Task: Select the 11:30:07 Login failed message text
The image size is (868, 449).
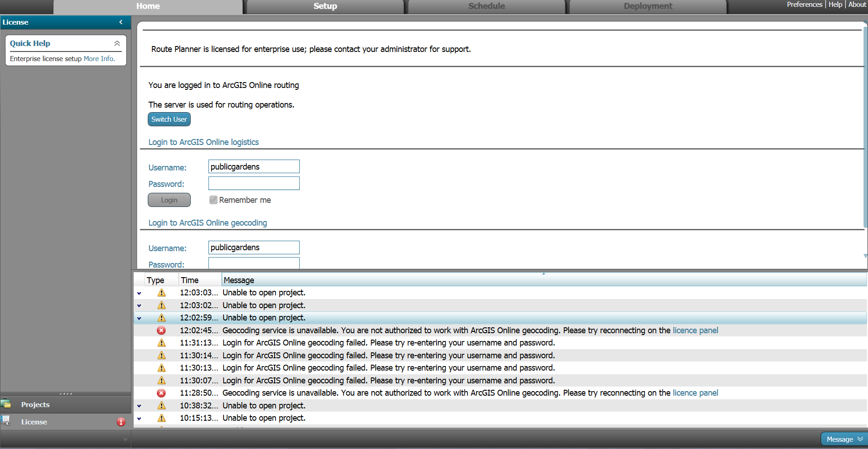Action: [x=389, y=381]
